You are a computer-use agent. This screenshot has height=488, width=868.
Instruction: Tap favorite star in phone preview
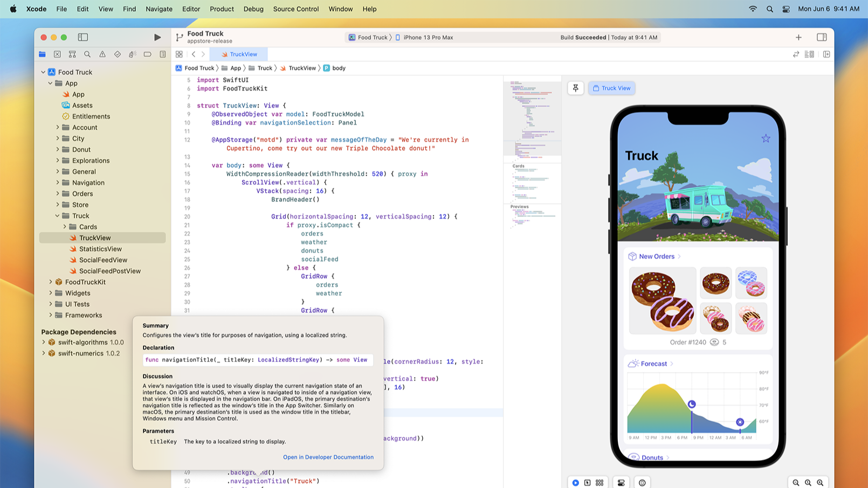[766, 138]
